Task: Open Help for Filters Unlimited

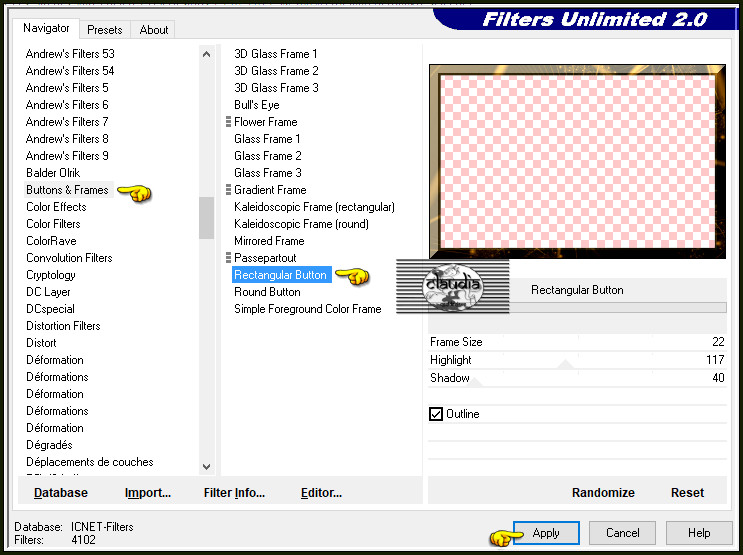Action: point(699,533)
